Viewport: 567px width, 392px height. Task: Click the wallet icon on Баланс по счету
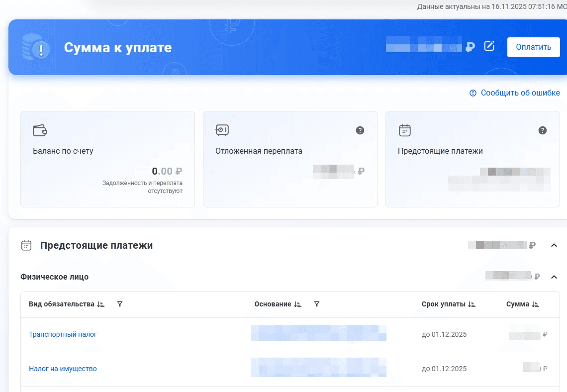click(40, 130)
